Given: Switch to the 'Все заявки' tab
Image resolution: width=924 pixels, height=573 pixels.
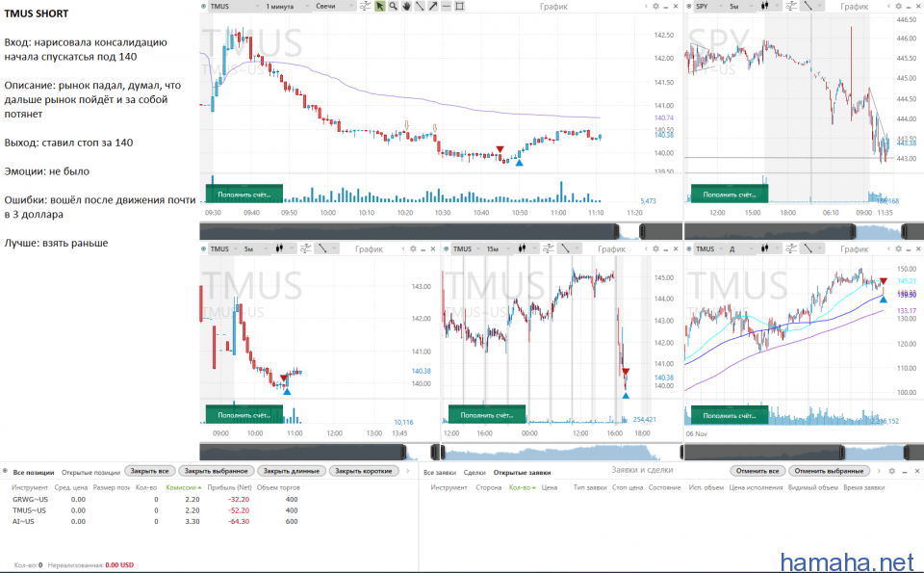Looking at the screenshot, I should pos(440,472).
